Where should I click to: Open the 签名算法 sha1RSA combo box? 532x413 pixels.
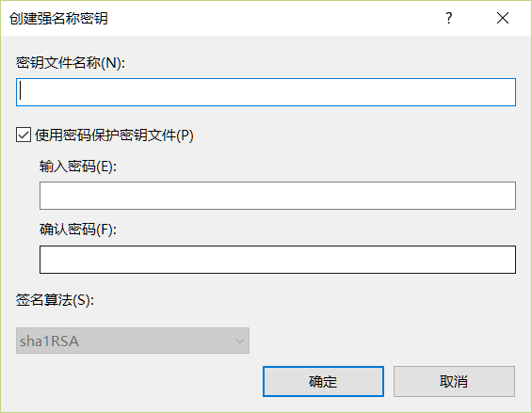pos(133,341)
